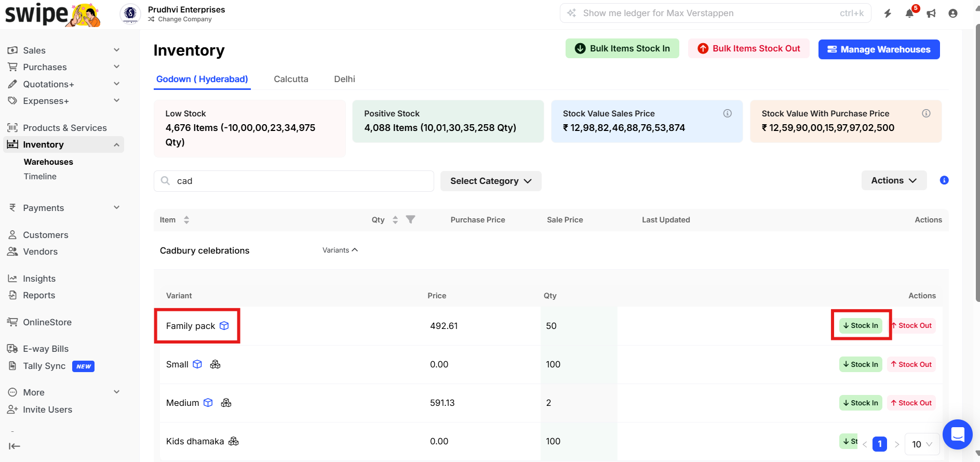Click the stacked boxes icon next to Small variant
Image resolution: width=980 pixels, height=462 pixels.
click(x=215, y=364)
